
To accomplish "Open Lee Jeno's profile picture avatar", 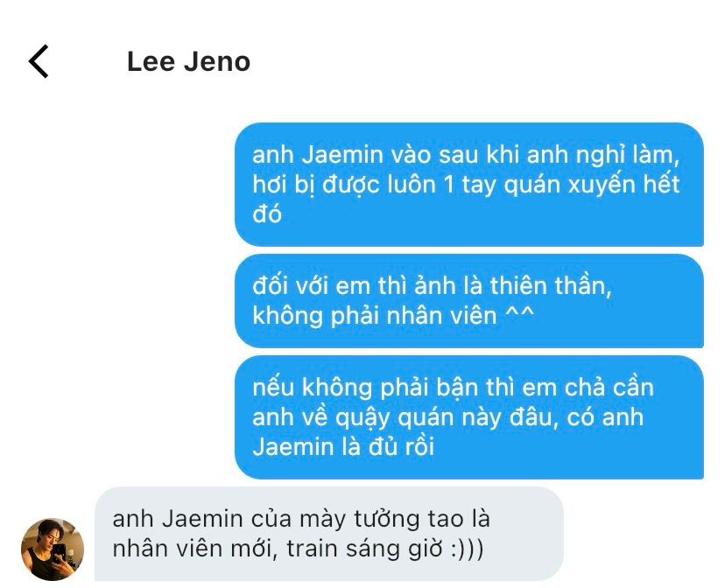I will (x=53, y=549).
